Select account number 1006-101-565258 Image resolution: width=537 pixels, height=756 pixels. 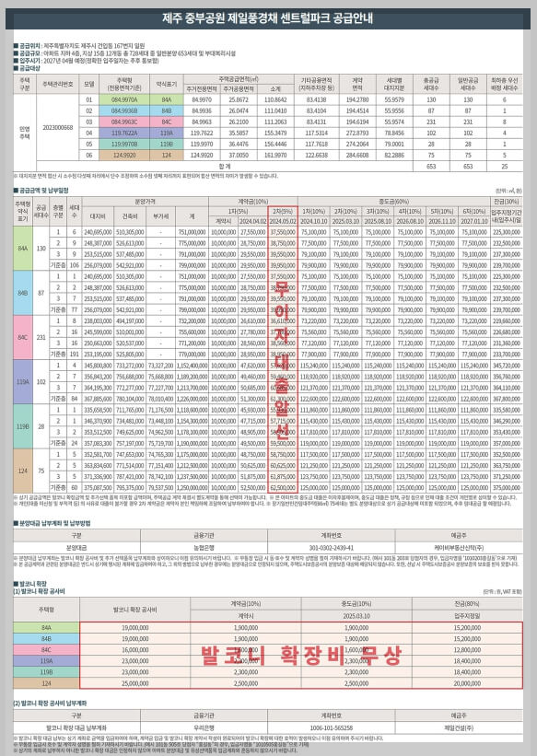[x=331, y=728]
